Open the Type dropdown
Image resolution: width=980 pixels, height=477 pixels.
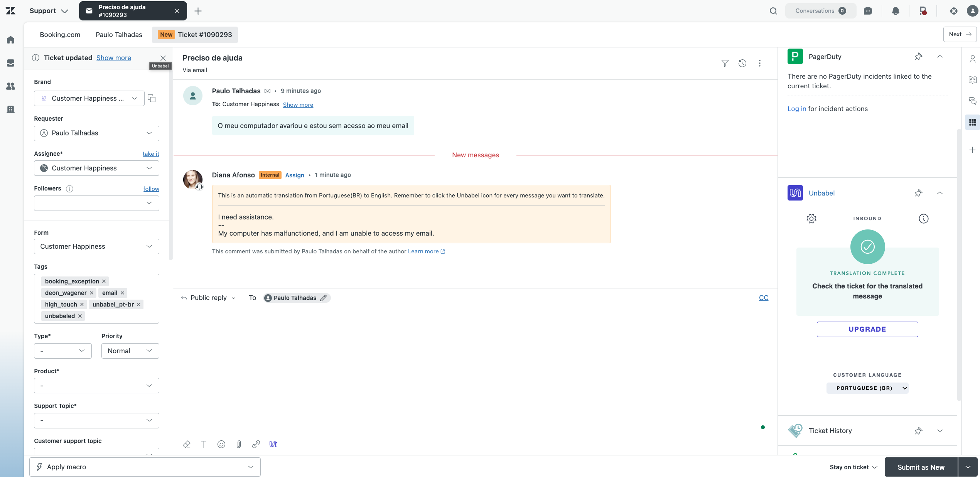click(63, 351)
